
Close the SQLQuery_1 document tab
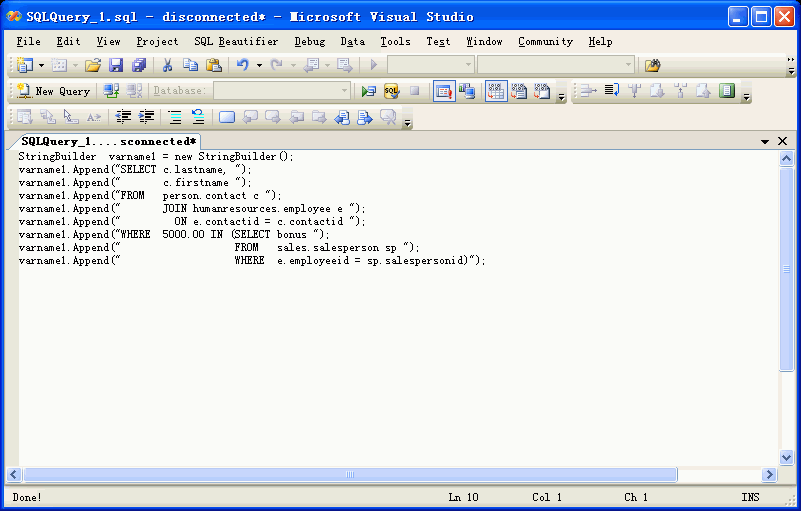click(782, 141)
